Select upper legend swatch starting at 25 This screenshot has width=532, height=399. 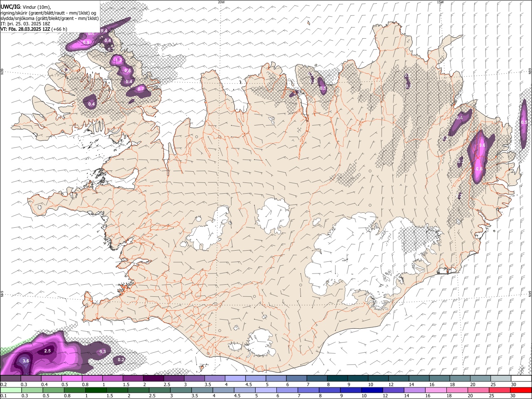pos(501,379)
